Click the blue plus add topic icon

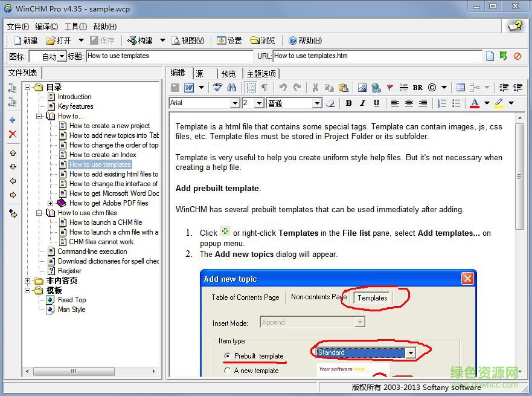click(x=13, y=120)
